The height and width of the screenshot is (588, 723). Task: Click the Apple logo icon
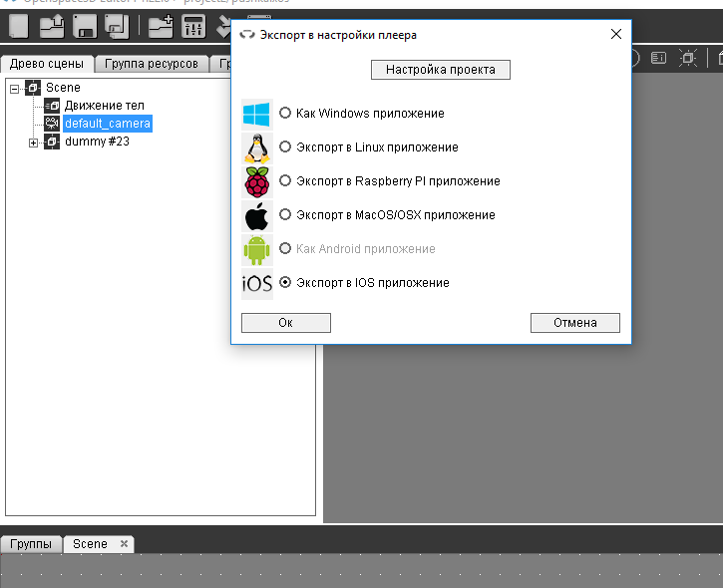(257, 215)
